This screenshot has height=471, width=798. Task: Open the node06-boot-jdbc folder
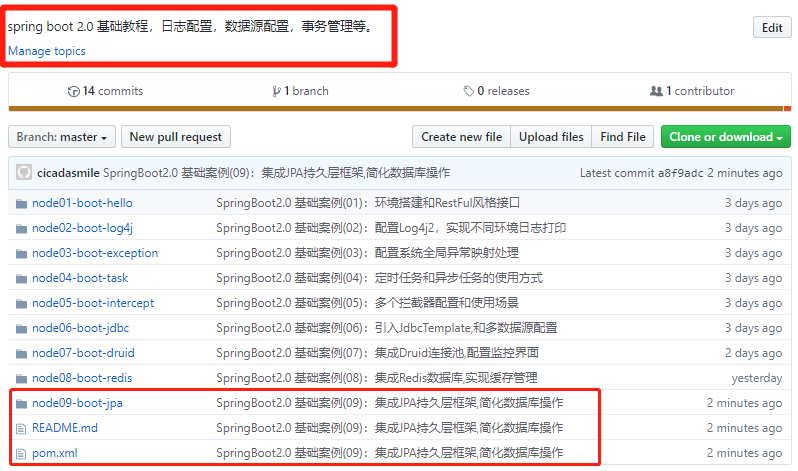(x=80, y=328)
